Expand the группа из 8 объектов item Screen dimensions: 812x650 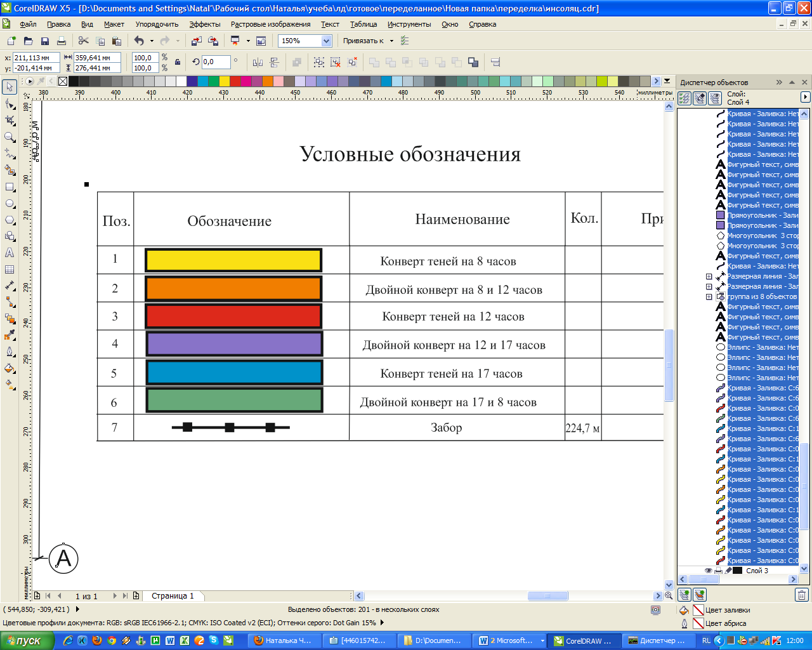tap(709, 297)
